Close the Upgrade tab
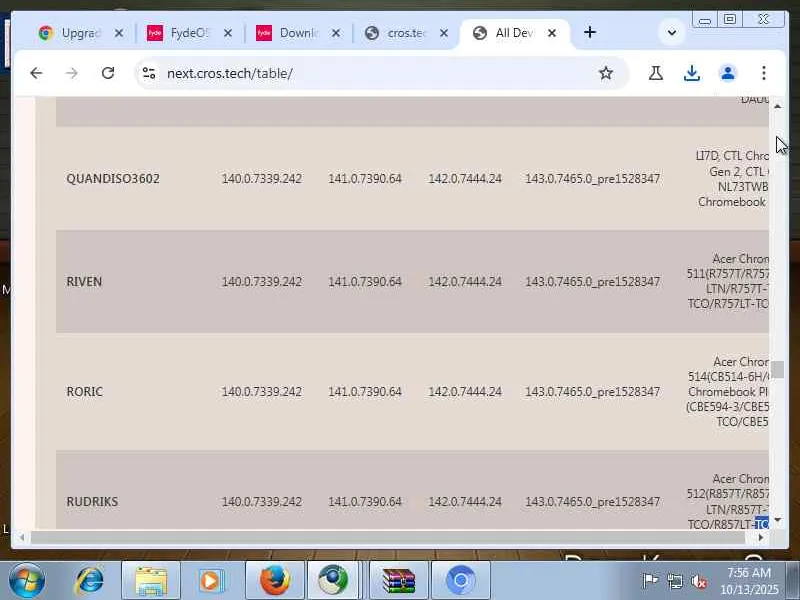 pos(119,33)
